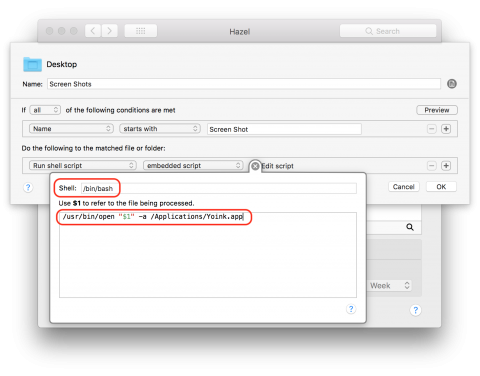
Task: Add an action with plus button
Action: [x=446, y=166]
